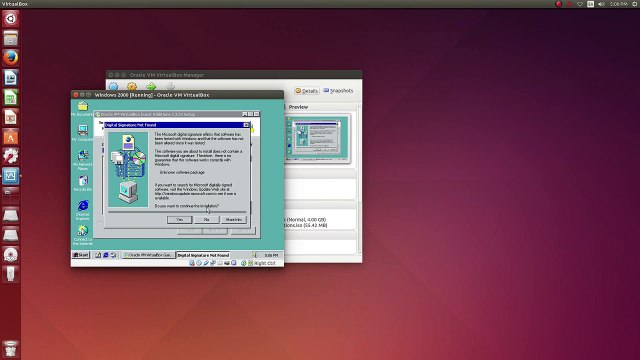Open LibreOffice Calc from the dock
The image size is (640, 360).
11,97
